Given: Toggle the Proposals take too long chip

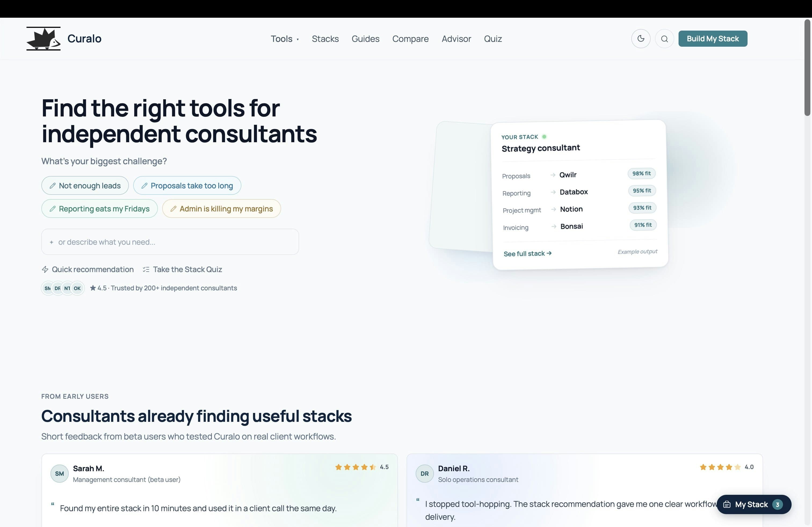Looking at the screenshot, I should (187, 185).
